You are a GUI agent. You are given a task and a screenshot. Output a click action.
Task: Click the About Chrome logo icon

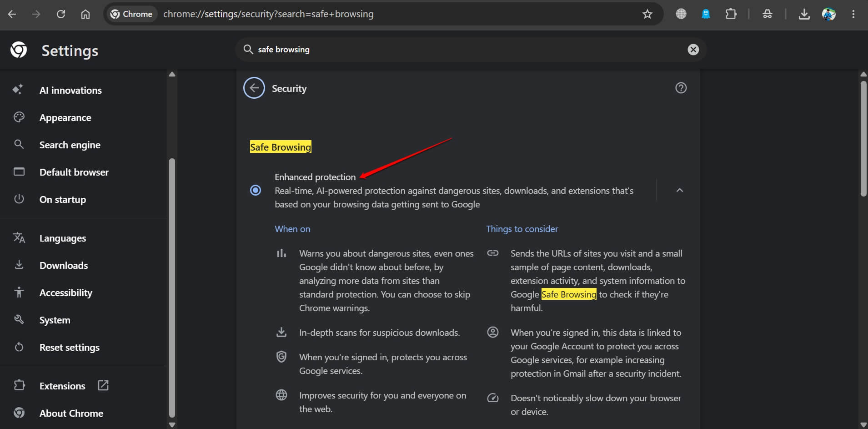click(x=19, y=413)
